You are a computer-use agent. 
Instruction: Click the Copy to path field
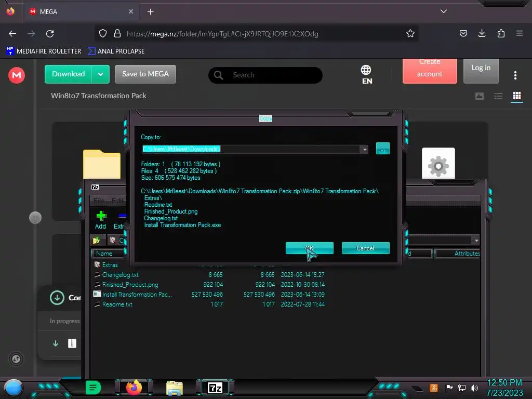[x=251, y=149]
